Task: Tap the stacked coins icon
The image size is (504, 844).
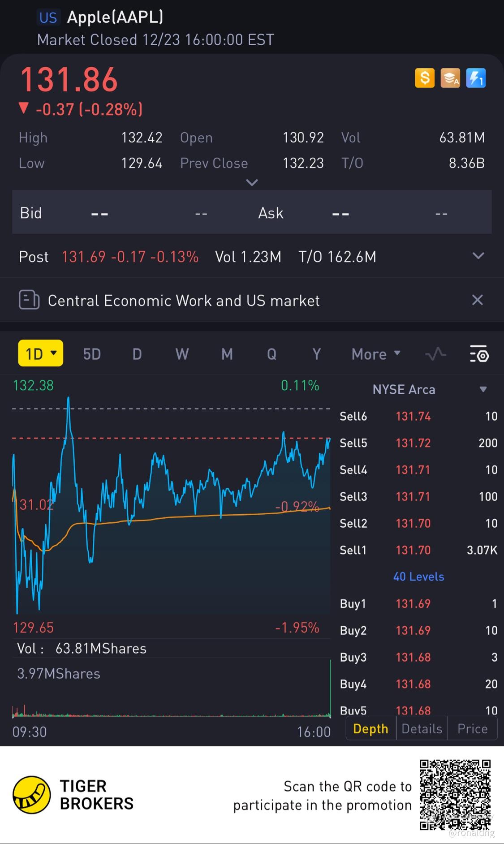Action: point(450,78)
